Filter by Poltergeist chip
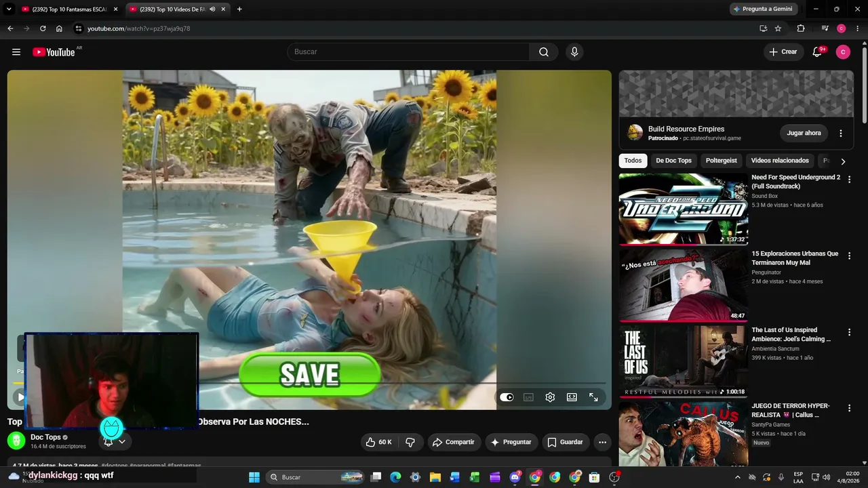 (x=721, y=161)
